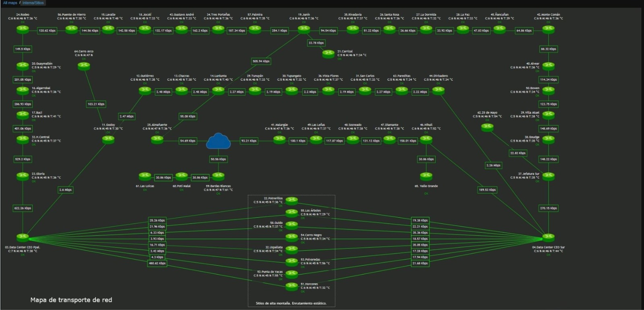This screenshot has width=644, height=310.
Task: Select the 25.Almafuerte router icon
Action: click(157, 139)
